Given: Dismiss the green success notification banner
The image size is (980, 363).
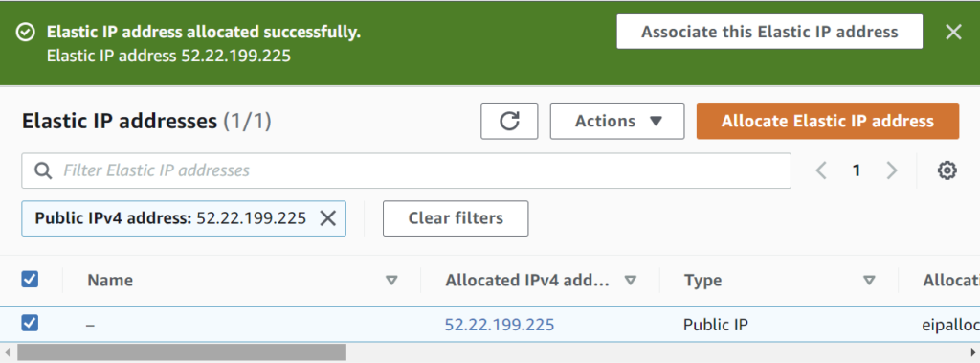Looking at the screenshot, I should point(953,32).
